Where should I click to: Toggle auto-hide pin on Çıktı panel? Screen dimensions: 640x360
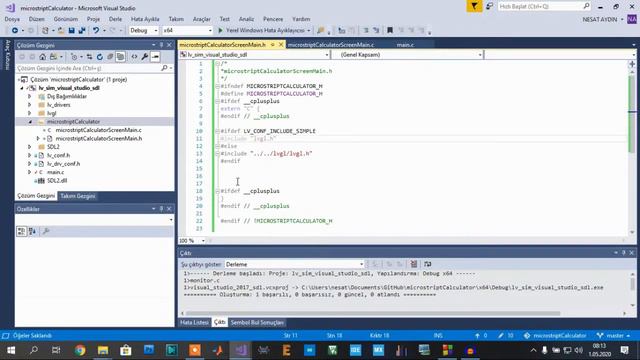coord(624,253)
